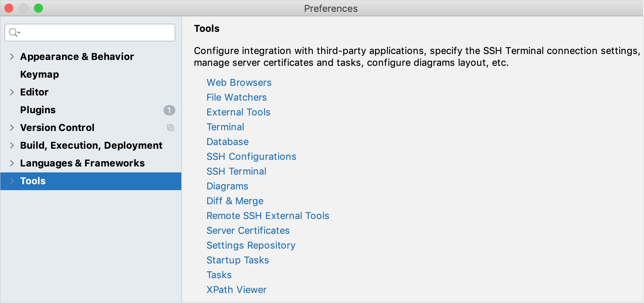Close the Preferences window
The width and height of the screenshot is (644, 303).
pyautogui.click(x=9, y=8)
